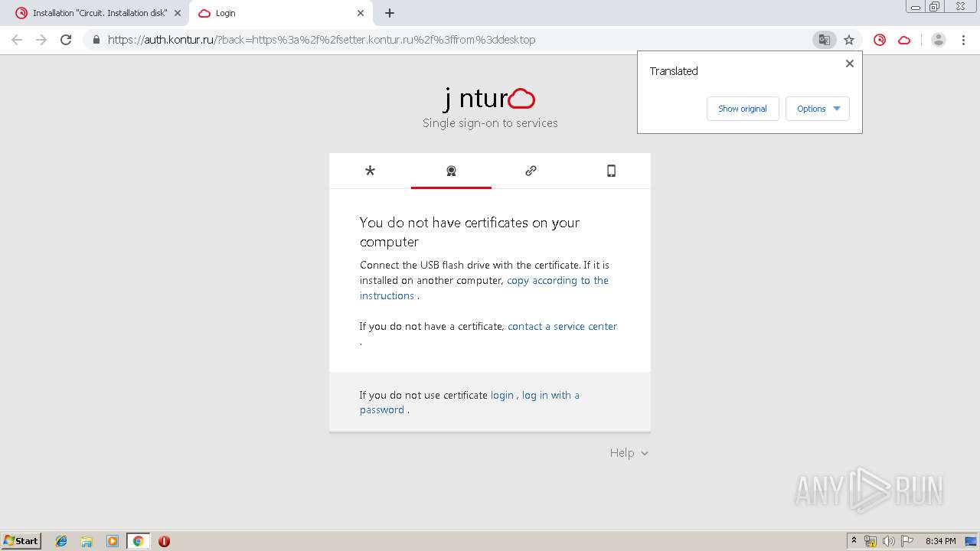Select the certificate login tab
980x551 pixels.
click(451, 171)
